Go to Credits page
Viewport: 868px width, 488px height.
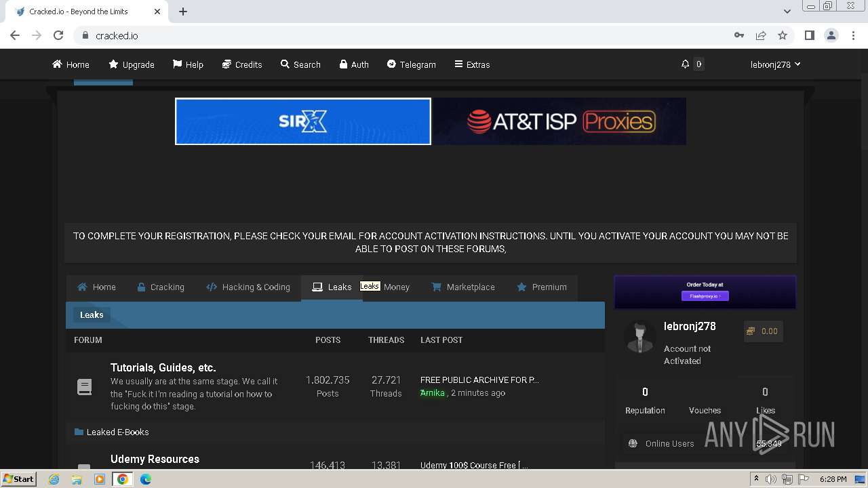pos(242,64)
